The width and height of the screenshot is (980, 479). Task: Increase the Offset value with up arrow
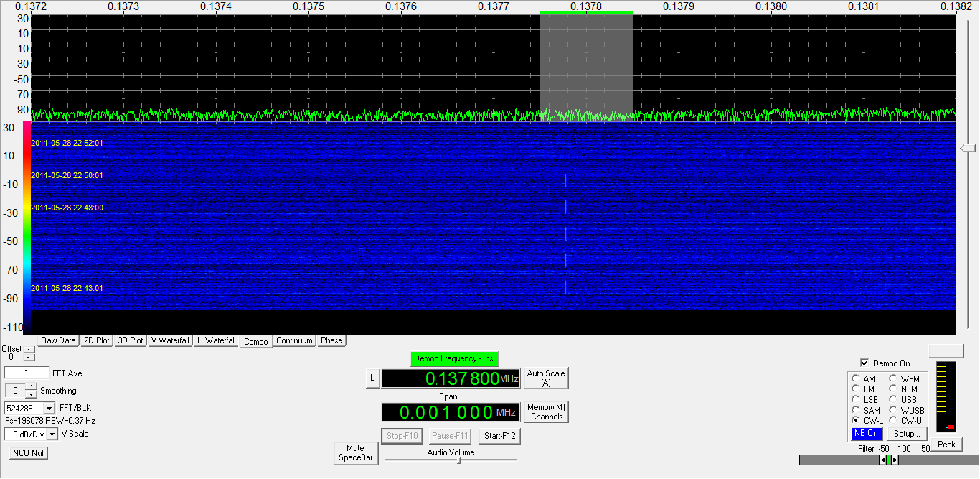coord(28,350)
